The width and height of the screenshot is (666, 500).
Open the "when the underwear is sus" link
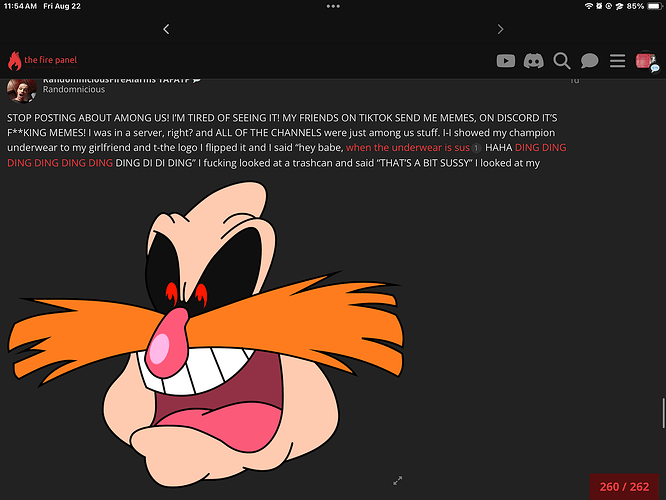pos(407,147)
